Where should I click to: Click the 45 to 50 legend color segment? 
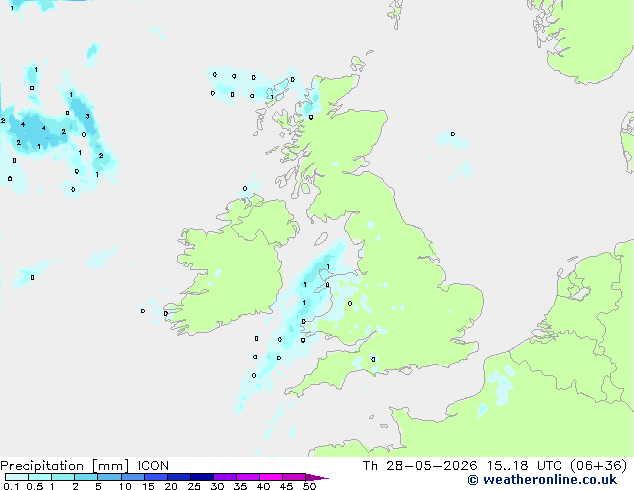pyautogui.click(x=294, y=477)
